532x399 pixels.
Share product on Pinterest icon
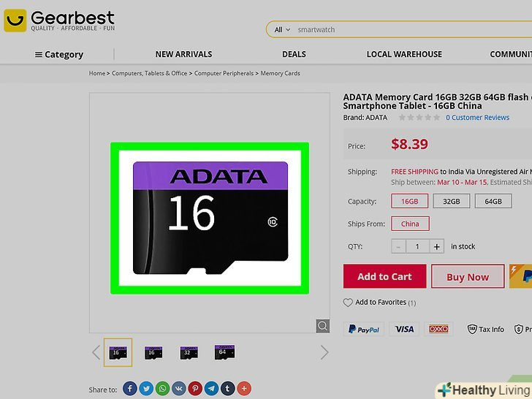click(x=195, y=388)
